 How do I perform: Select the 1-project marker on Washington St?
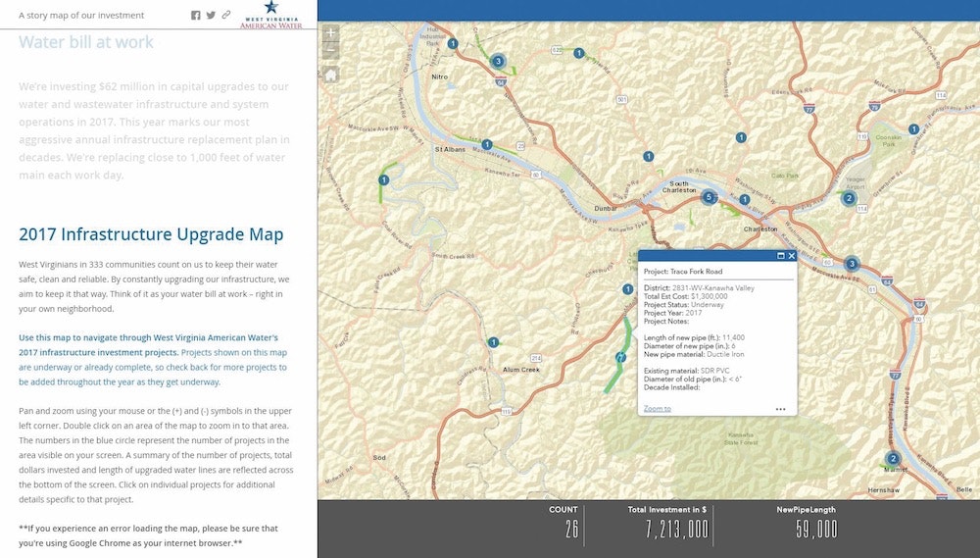[x=745, y=199]
